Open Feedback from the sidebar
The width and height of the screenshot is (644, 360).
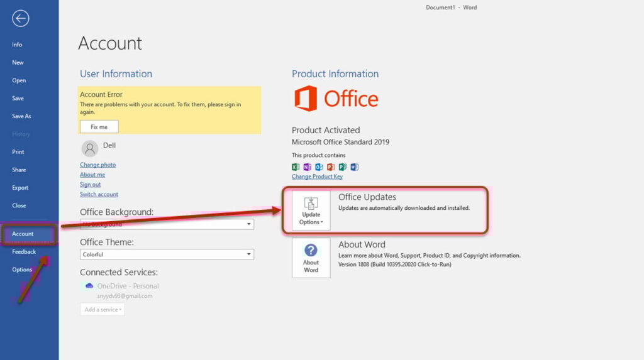[x=24, y=252]
